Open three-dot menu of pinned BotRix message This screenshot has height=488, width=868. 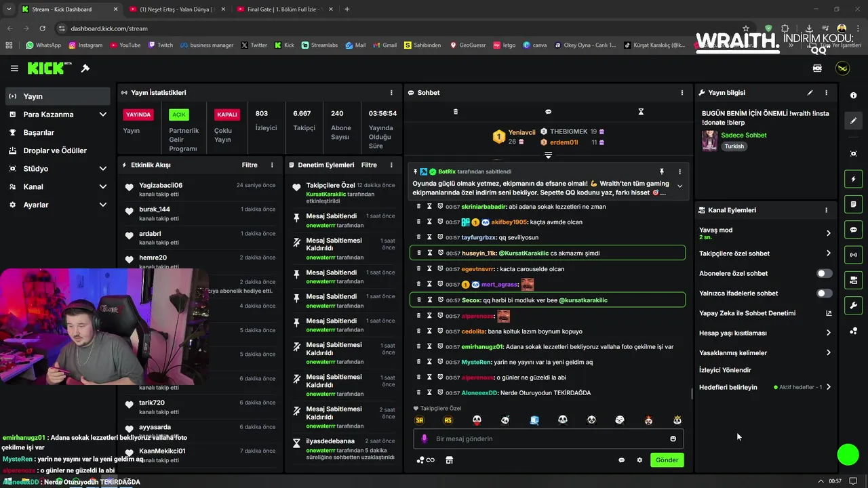pyautogui.click(x=679, y=172)
